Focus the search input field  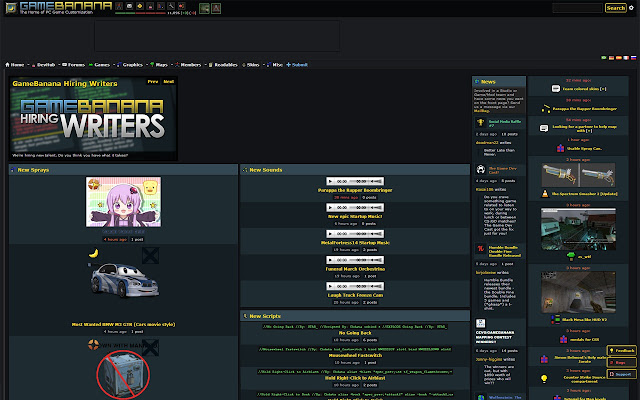click(577, 8)
